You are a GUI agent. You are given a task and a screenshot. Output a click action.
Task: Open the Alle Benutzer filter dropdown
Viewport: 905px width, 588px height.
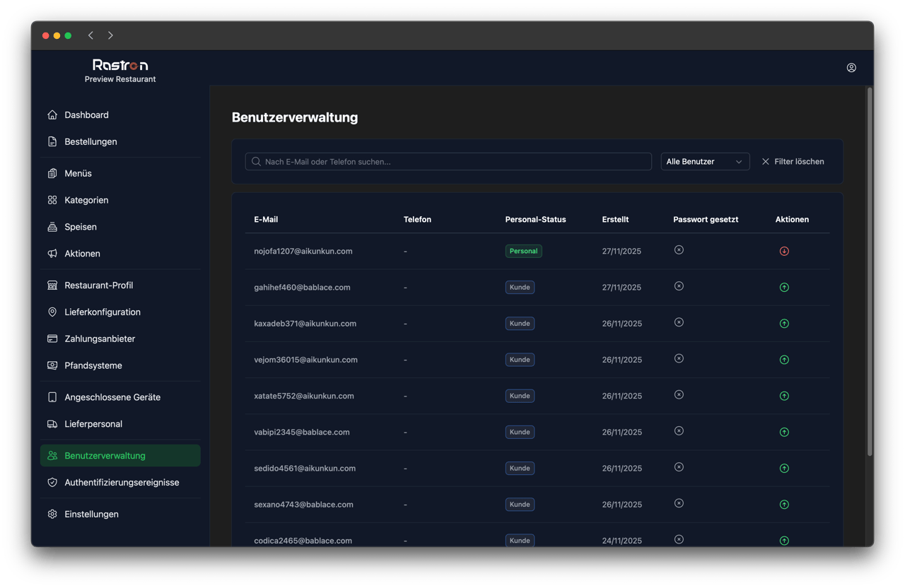click(x=704, y=162)
